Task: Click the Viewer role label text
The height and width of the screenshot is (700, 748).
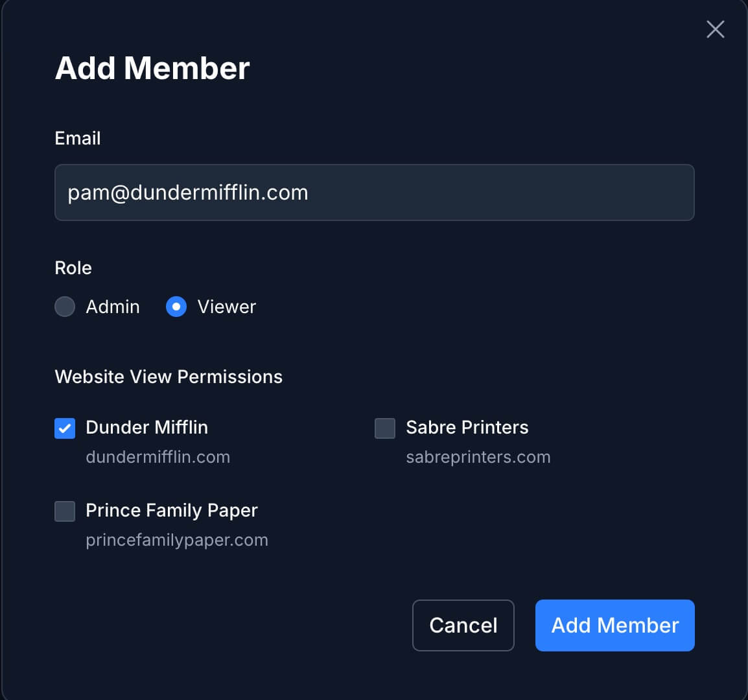Action: coord(226,307)
